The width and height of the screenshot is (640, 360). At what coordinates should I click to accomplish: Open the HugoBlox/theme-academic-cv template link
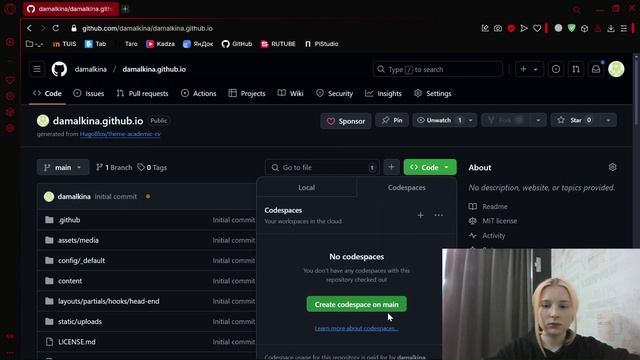click(120, 134)
